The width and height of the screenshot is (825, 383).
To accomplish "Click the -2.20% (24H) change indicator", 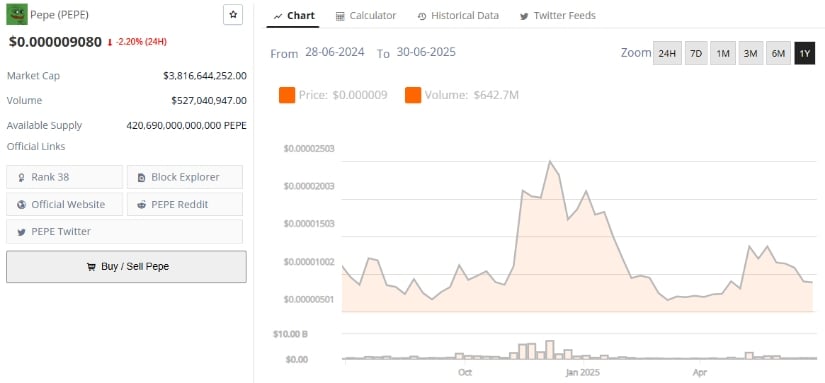I will tap(137, 42).
